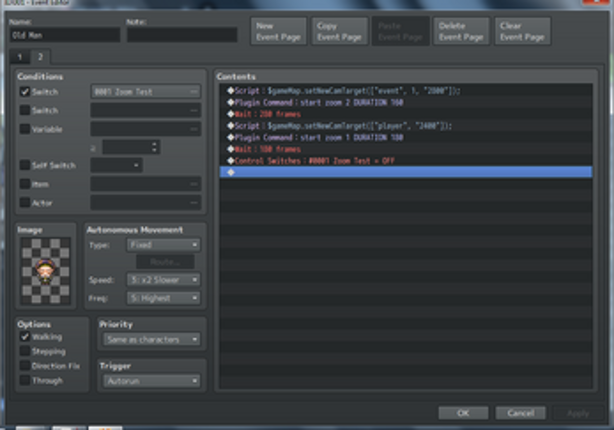Image resolution: width=614 pixels, height=430 pixels.
Task: Uncheck the first Switch condition checkbox
Action: [25, 92]
